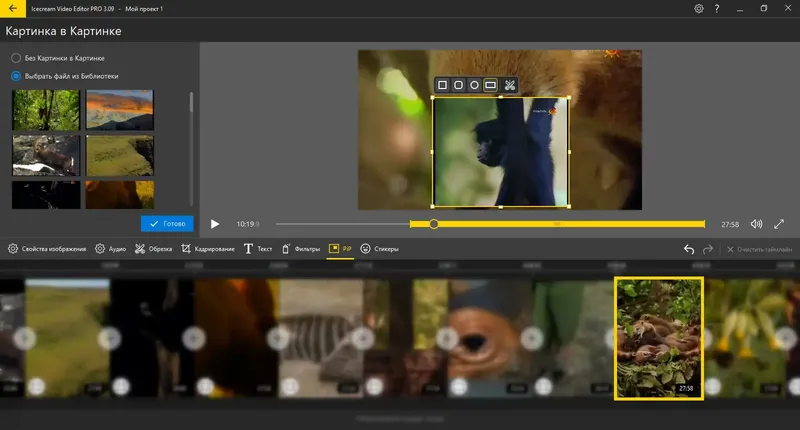Minimize the Icecream Video Editor window
The height and width of the screenshot is (430, 800).
click(x=740, y=9)
